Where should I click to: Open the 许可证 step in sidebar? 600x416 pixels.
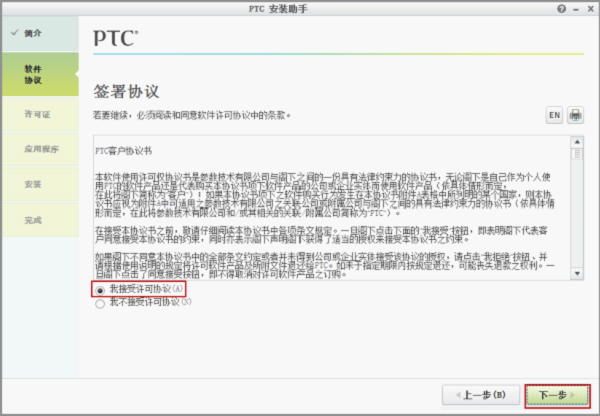pyautogui.click(x=41, y=114)
